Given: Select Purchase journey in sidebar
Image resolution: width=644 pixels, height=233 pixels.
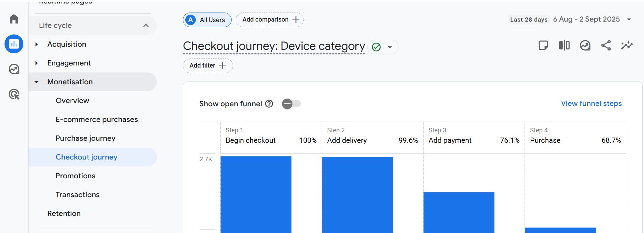Looking at the screenshot, I should [x=85, y=138].
